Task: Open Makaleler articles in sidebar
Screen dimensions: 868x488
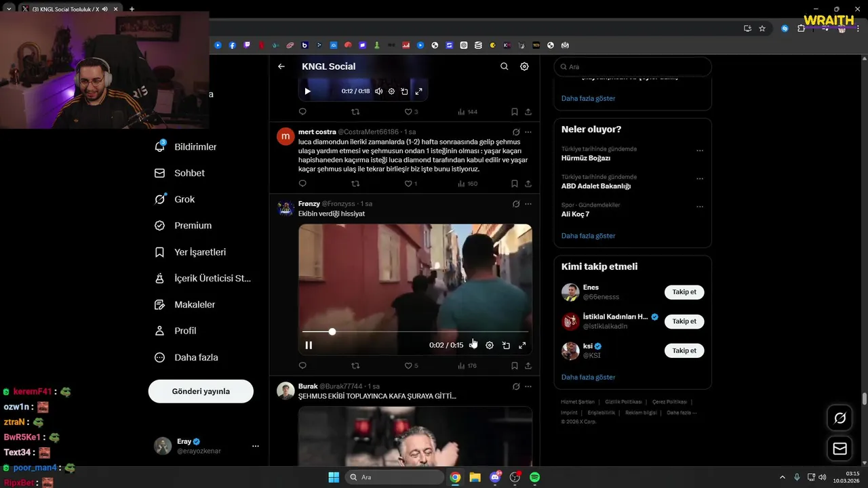Action: click(x=185, y=305)
